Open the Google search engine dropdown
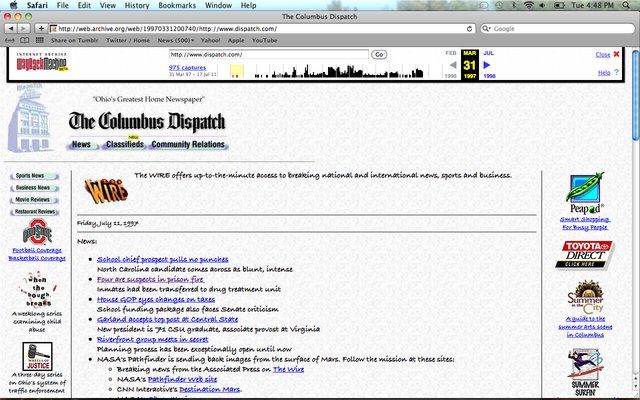The height and width of the screenshot is (400, 640). [486, 29]
